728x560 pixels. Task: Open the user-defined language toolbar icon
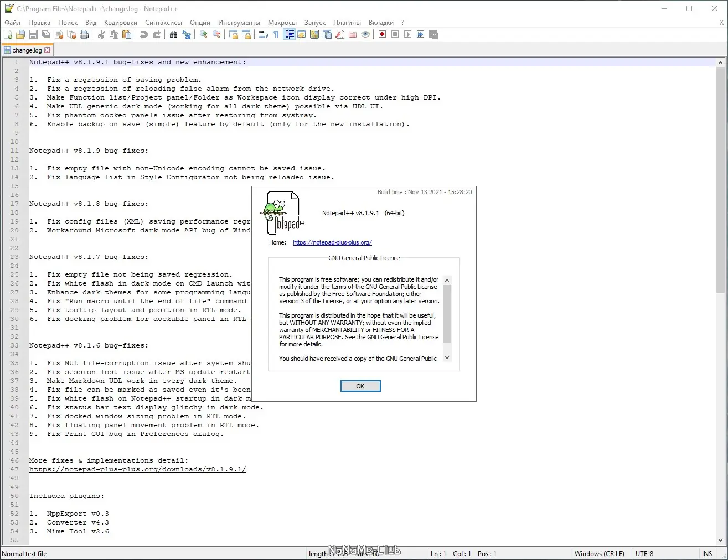click(302, 34)
